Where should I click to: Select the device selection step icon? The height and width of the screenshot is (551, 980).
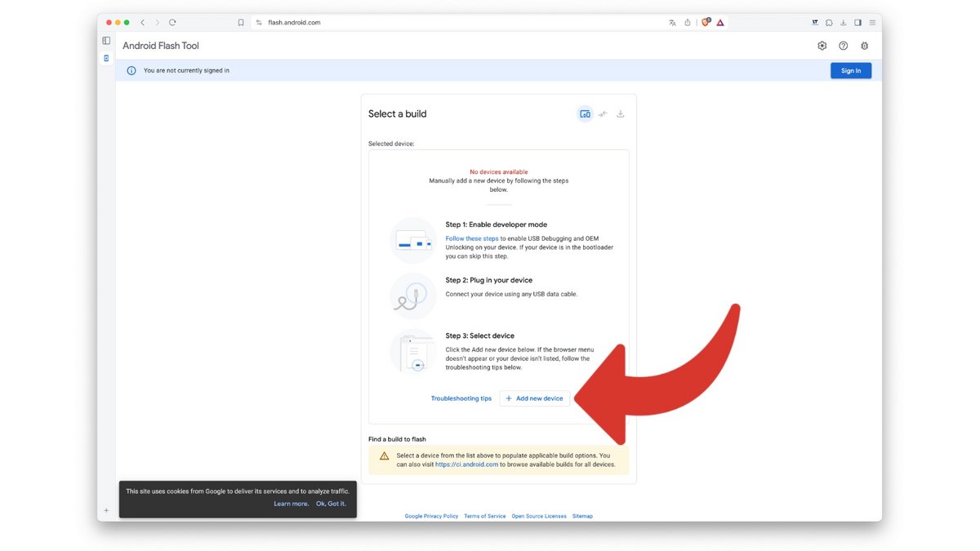click(585, 114)
